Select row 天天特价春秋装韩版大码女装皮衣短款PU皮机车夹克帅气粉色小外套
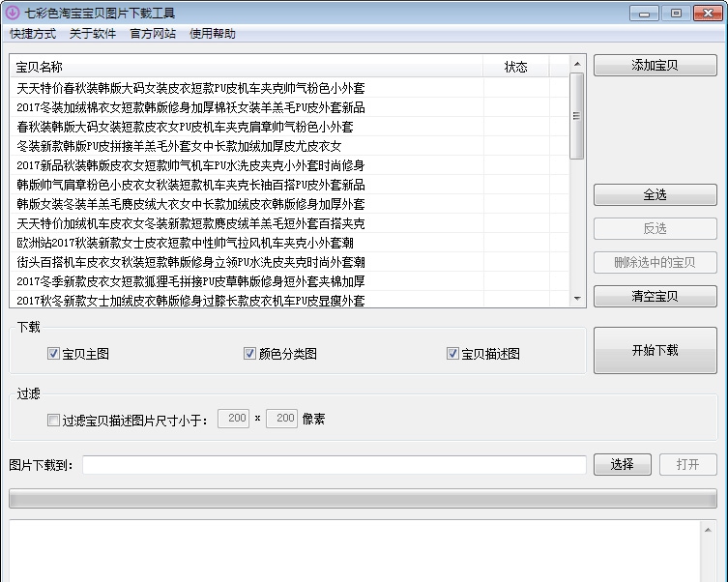 pos(290,88)
